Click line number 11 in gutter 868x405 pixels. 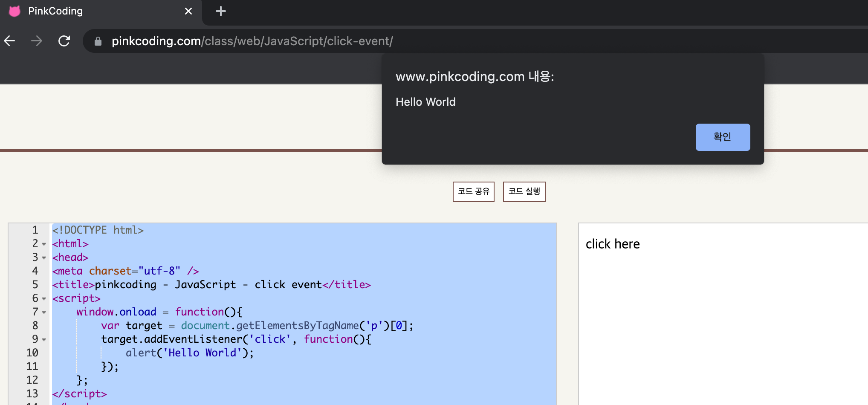[x=32, y=367]
